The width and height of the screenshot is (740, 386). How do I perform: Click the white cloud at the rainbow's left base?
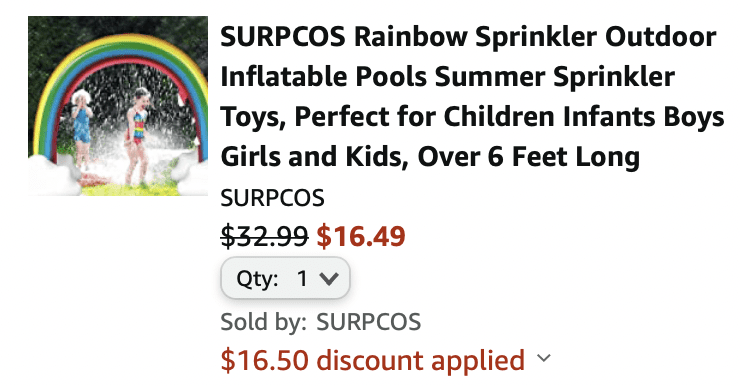coord(54,175)
